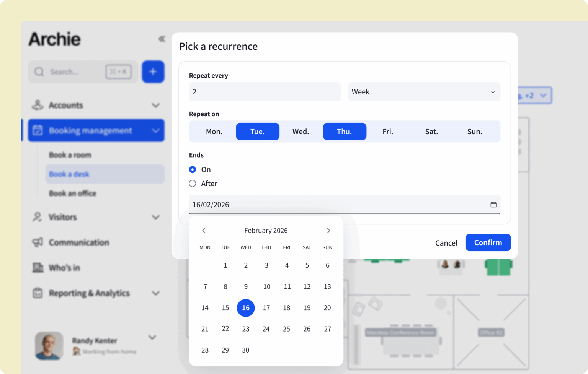
Task: Click the blue plus icon to add new
Action: [153, 72]
